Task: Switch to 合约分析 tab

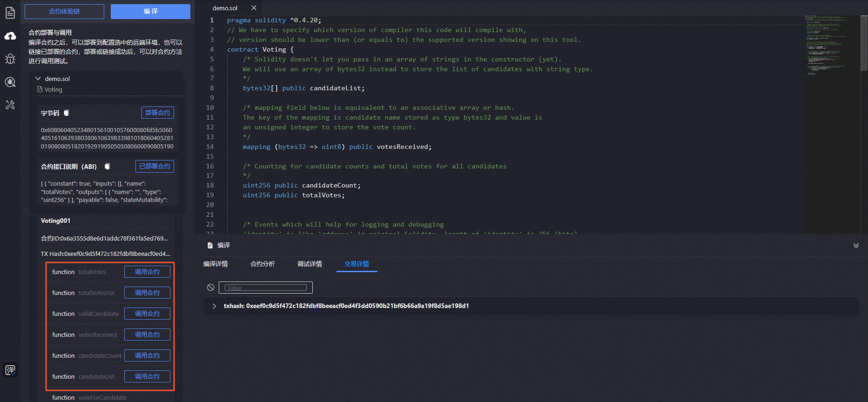Action: (262, 264)
